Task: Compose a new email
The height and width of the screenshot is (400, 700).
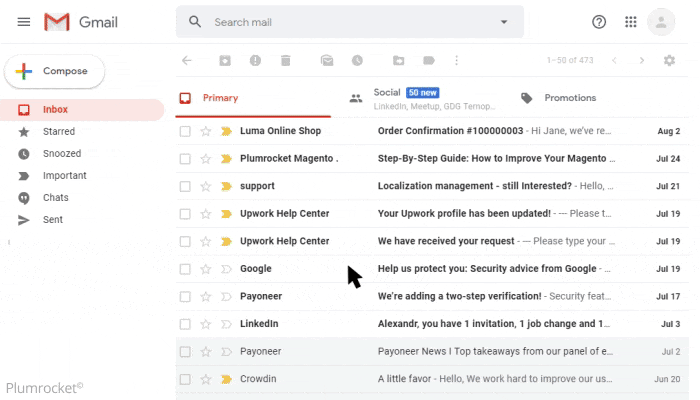Action: (54, 71)
